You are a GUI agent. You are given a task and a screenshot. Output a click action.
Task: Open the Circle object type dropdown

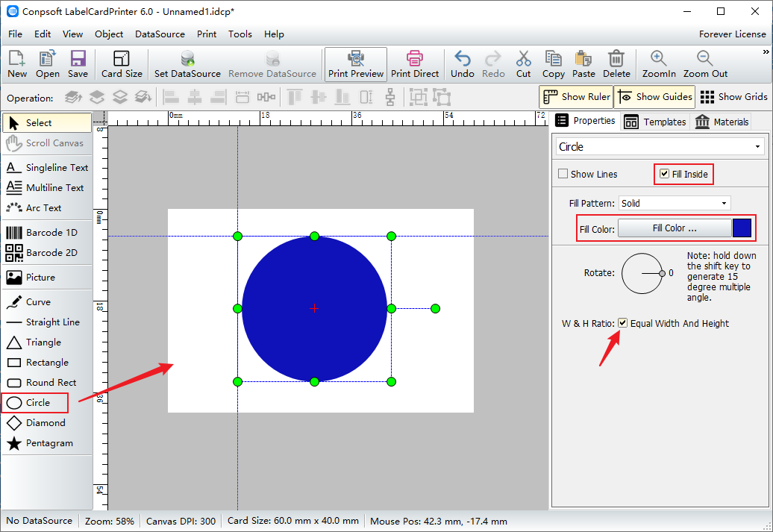[x=660, y=147]
